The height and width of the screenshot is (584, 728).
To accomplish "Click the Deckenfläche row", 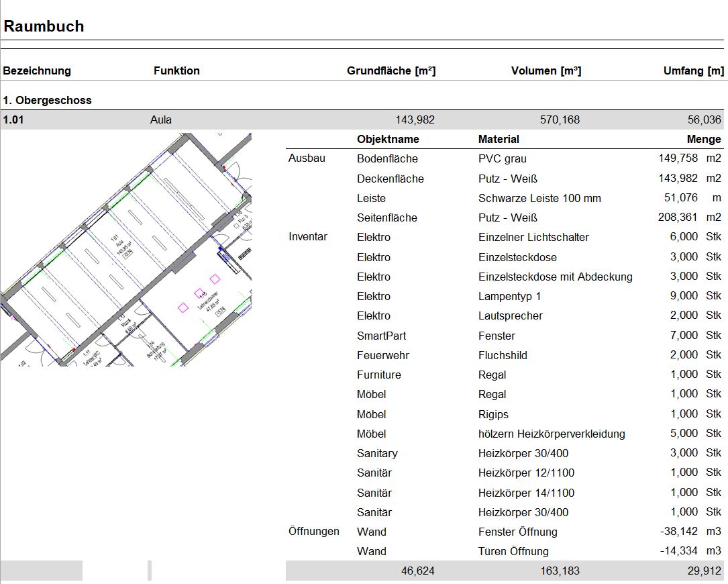I will (x=505, y=179).
